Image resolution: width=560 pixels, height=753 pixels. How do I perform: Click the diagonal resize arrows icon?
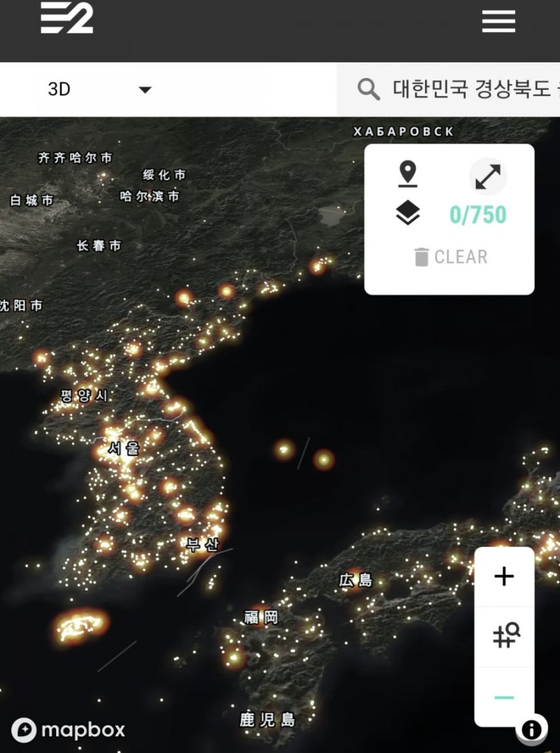488,177
